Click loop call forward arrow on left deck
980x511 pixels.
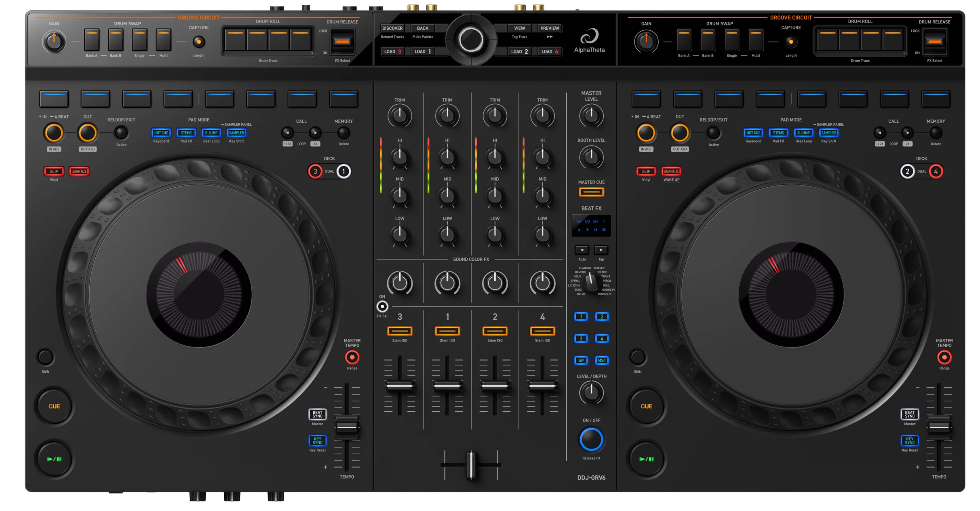(315, 133)
